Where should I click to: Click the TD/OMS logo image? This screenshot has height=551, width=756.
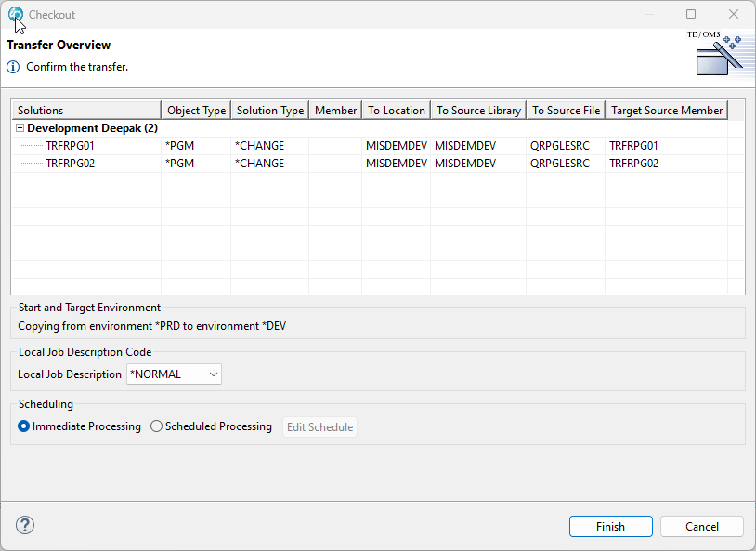717,53
